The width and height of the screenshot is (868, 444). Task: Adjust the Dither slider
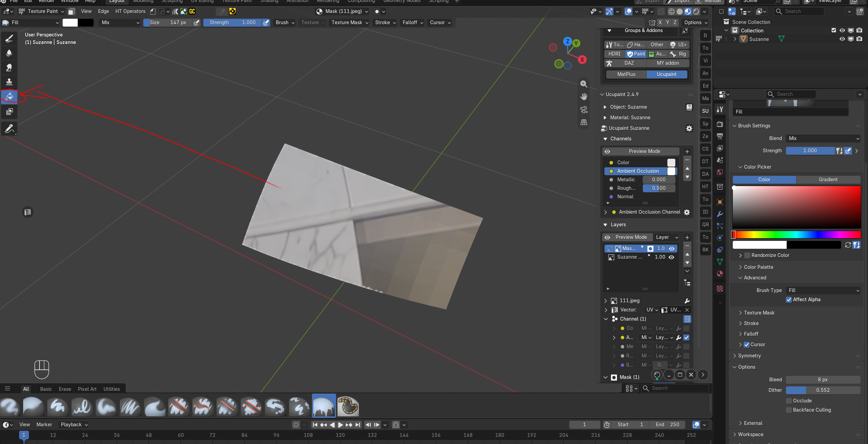click(x=823, y=390)
